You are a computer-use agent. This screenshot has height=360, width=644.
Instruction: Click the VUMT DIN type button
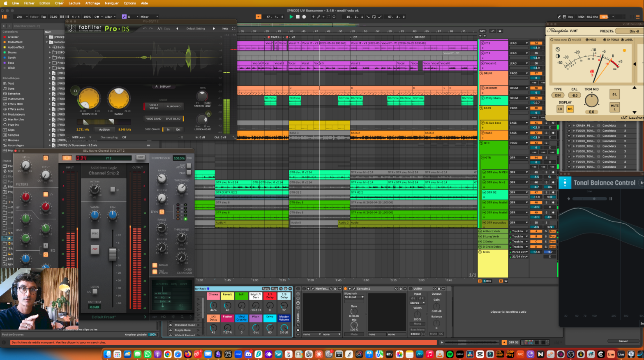[x=558, y=95]
